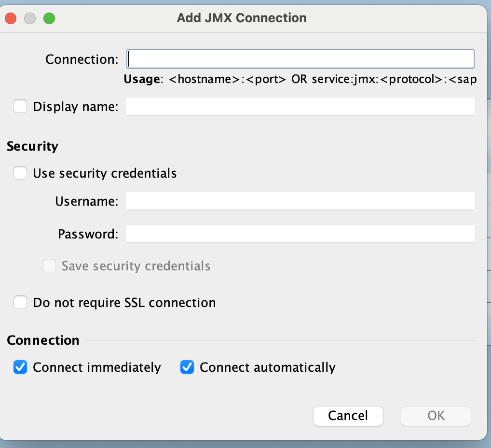Click the Password: label
This screenshot has height=448, width=491.
pyautogui.click(x=88, y=234)
